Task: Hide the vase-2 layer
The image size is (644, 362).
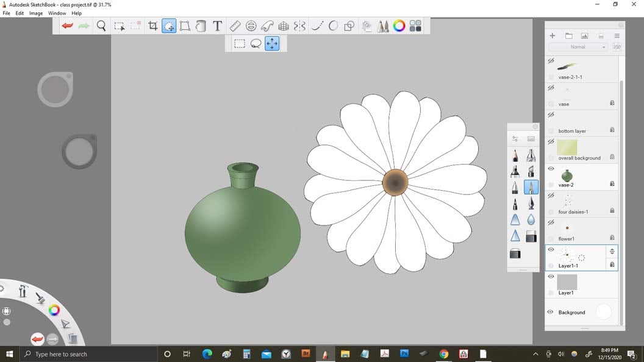Action: (551, 168)
